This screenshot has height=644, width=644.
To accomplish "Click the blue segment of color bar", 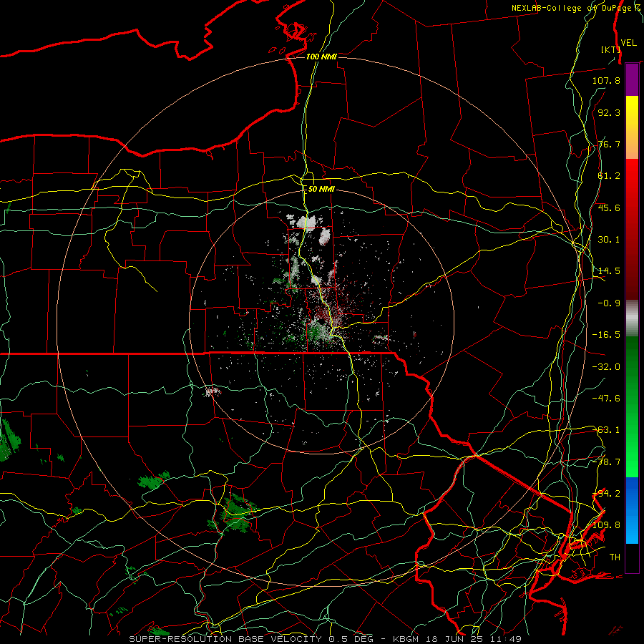I will point(632,510).
